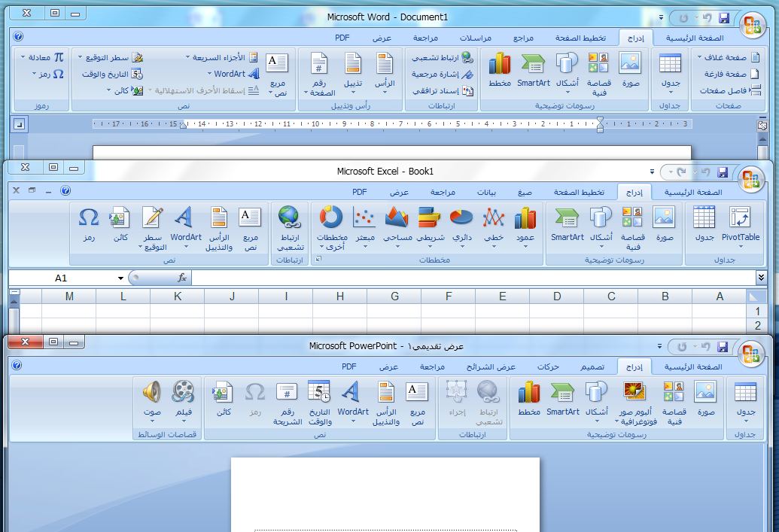Toggle Word ruler view button
Screen dimensions: 779x532
(x=762, y=125)
